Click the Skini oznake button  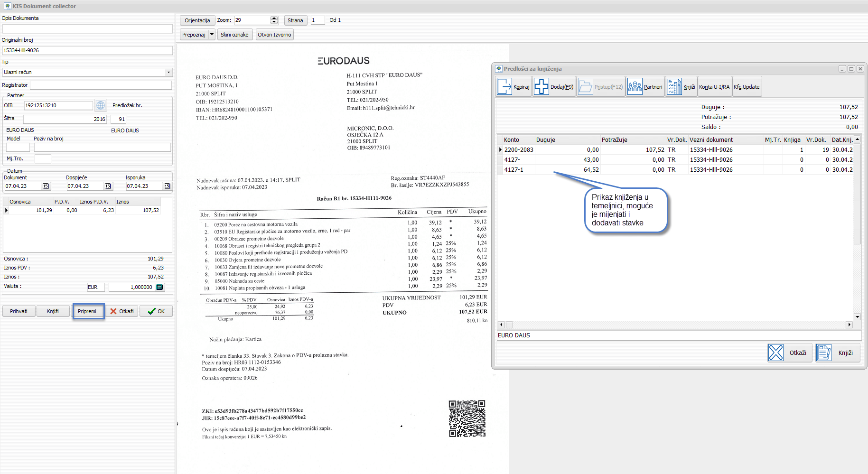click(234, 35)
